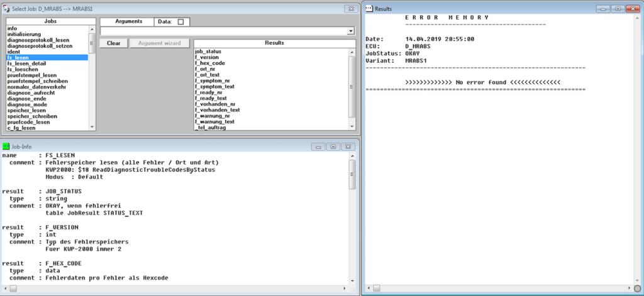This screenshot has height=296, width=644.
Task: Select the ident job in list
Action: click(x=14, y=52)
